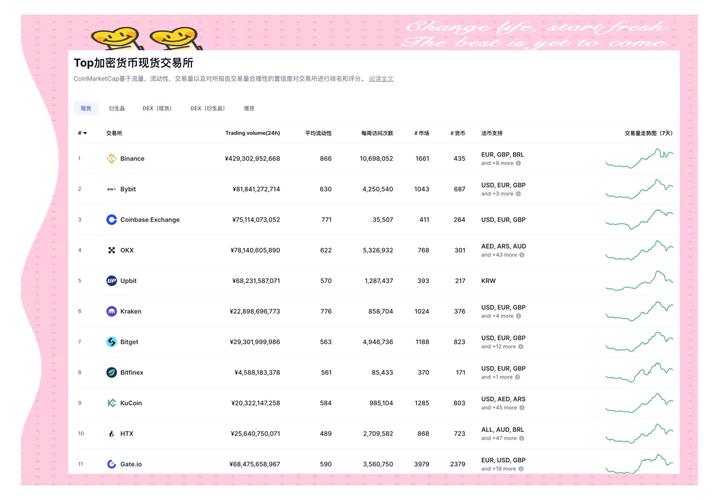719x500 pixels.
Task: Open the Gate.io exchange name link
Action: tap(131, 464)
